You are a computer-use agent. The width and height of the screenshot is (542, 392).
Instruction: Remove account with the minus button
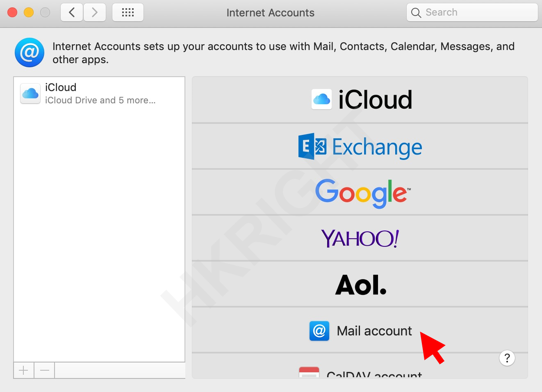(x=45, y=371)
